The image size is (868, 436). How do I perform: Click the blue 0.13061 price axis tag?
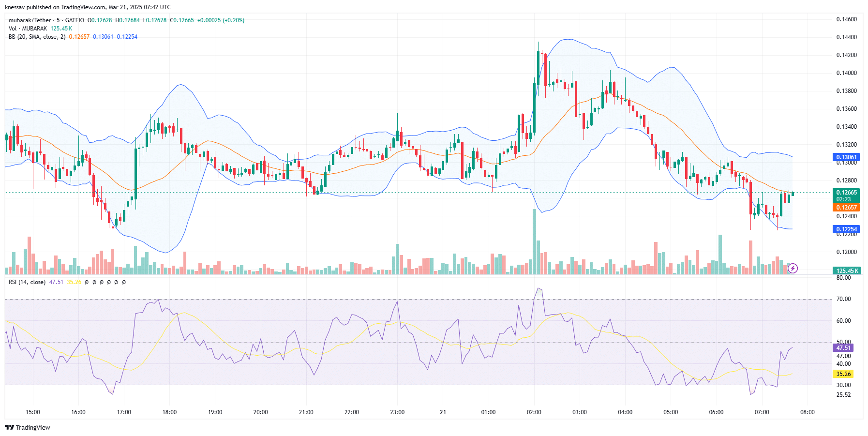point(846,157)
